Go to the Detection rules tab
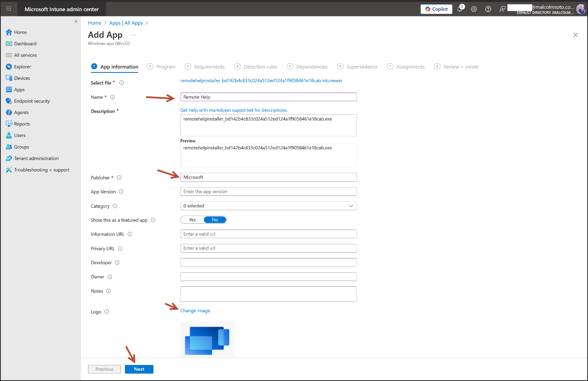The height and width of the screenshot is (381, 588). click(256, 67)
